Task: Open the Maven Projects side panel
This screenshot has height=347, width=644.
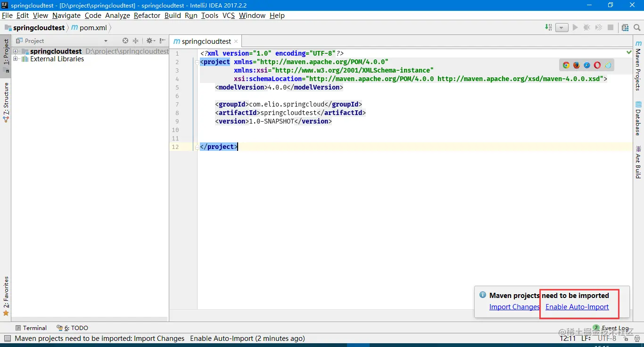Action: (x=638, y=66)
